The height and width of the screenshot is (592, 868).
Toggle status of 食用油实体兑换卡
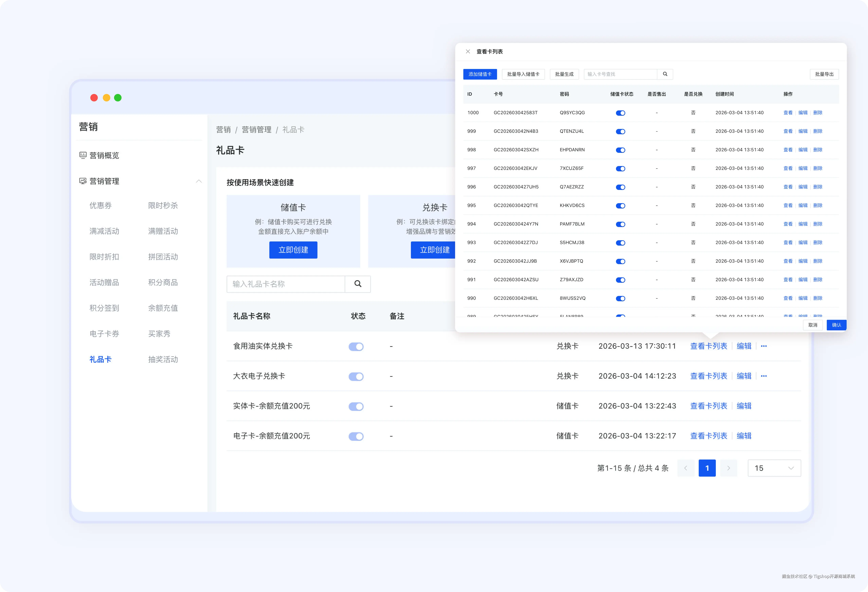pos(356,346)
